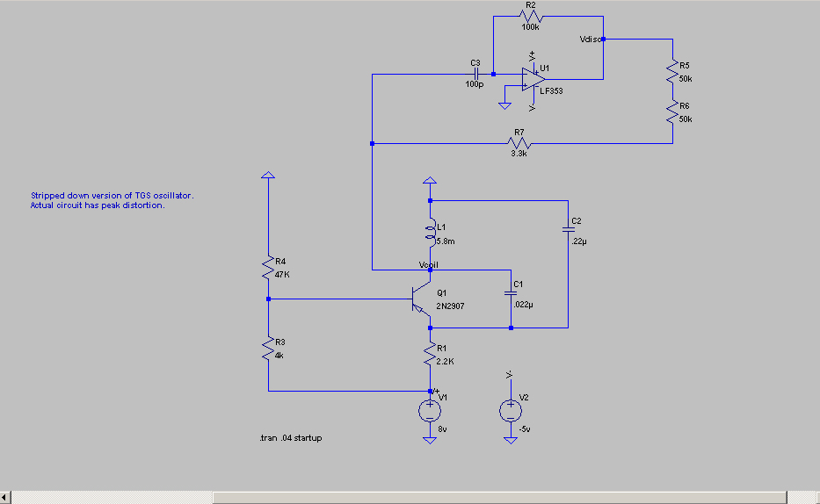
Task: Select the U1 LF353 op-amp symbol
Action: [533, 79]
